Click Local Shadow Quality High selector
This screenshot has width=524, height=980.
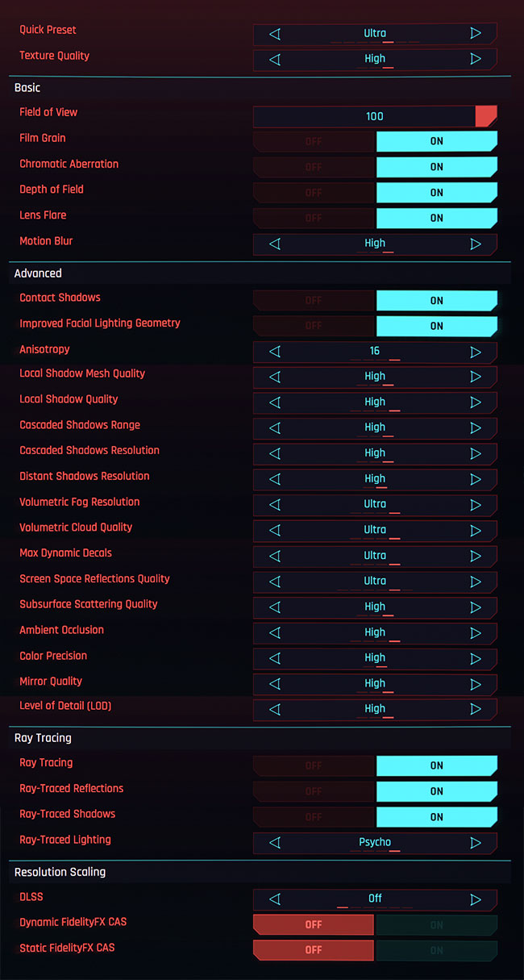(x=375, y=402)
